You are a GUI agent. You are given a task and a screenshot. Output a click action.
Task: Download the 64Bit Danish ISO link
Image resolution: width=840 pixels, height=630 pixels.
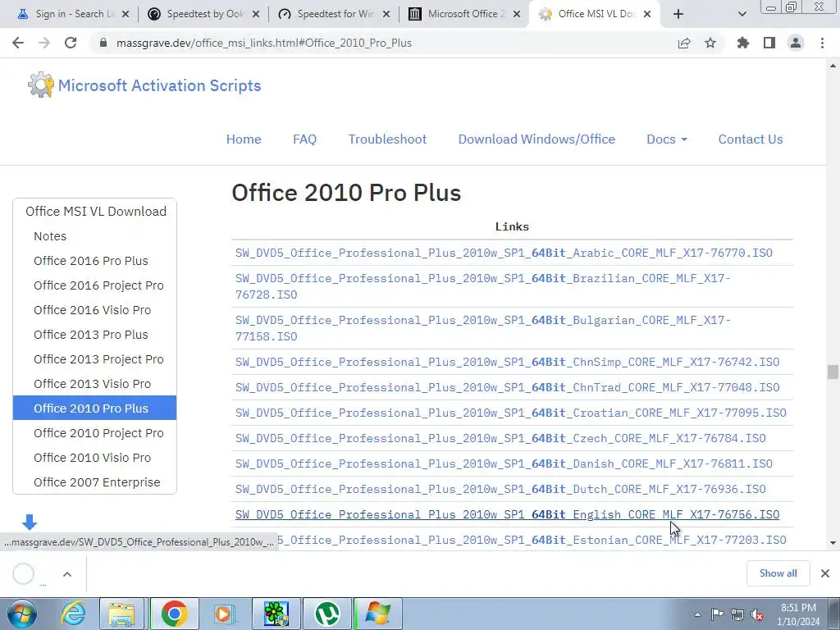coord(504,463)
